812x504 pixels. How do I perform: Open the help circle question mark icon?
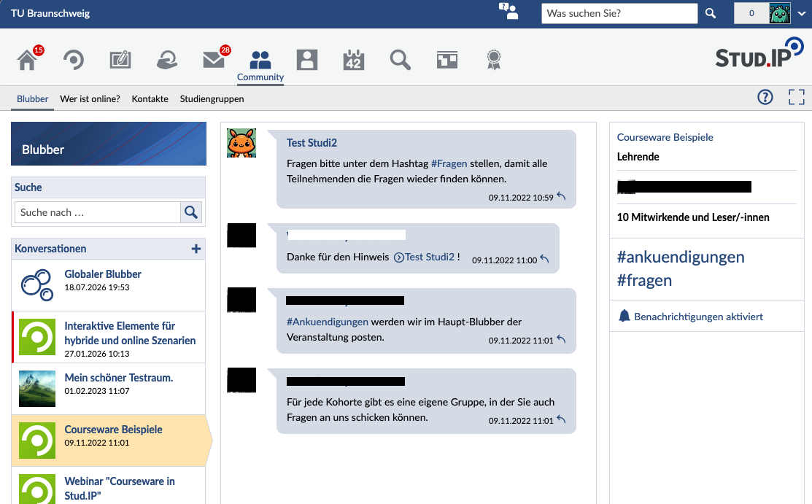(x=765, y=97)
